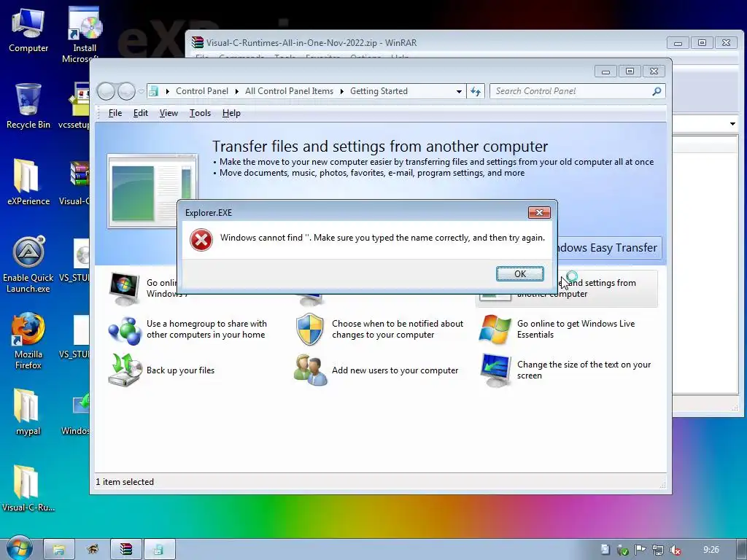Open dropdown arrow in WinRAR window

click(732, 124)
